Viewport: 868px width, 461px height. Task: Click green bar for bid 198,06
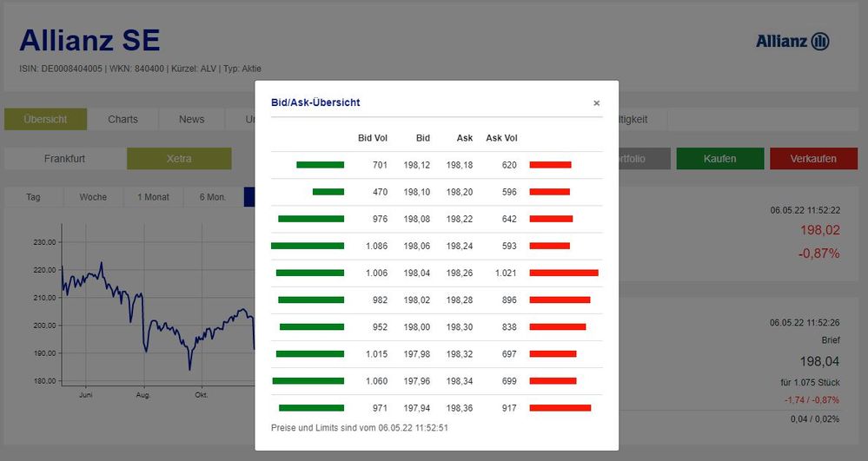308,246
